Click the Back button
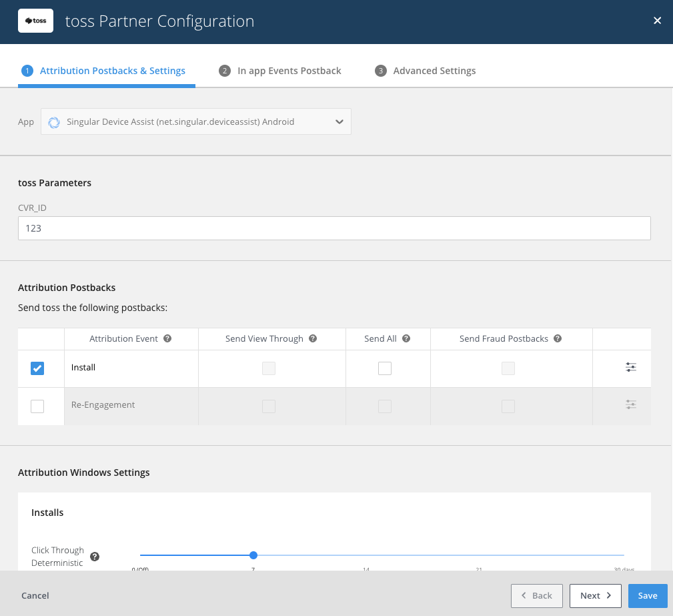The image size is (673, 616). [536, 596]
